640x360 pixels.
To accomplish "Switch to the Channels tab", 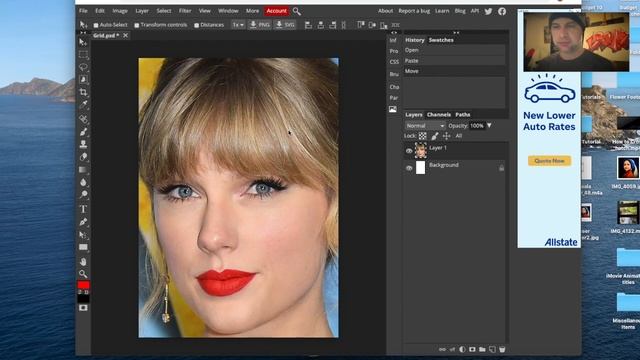I will coord(439,115).
